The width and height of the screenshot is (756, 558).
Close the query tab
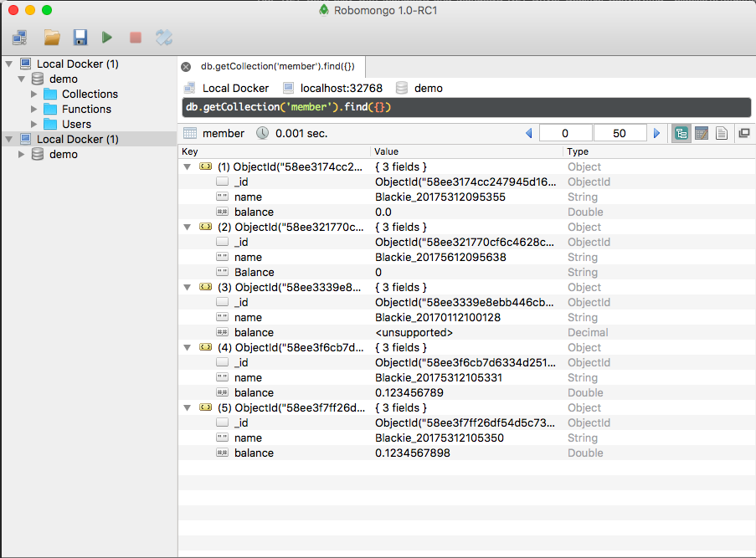pyautogui.click(x=186, y=66)
